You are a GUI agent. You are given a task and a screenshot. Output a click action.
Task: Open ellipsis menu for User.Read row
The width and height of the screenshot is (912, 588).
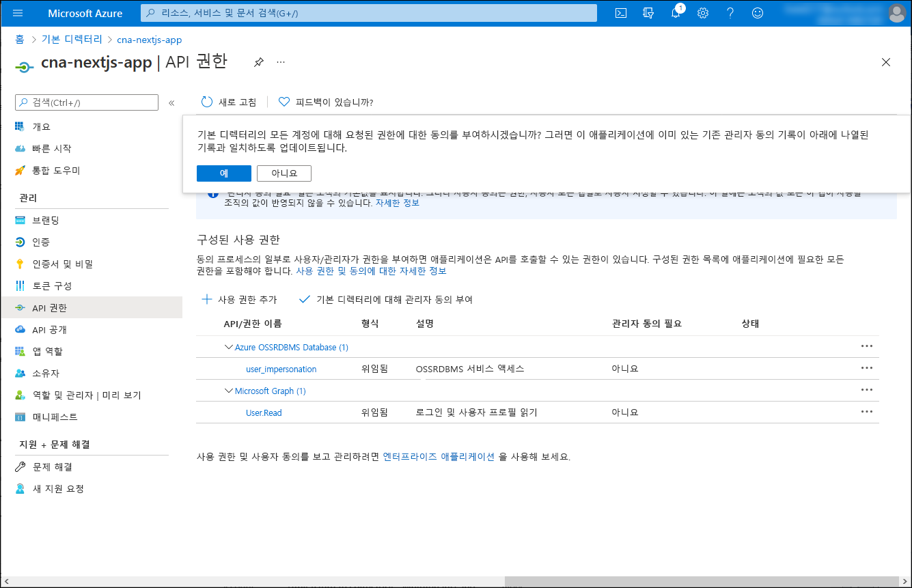pos(867,412)
